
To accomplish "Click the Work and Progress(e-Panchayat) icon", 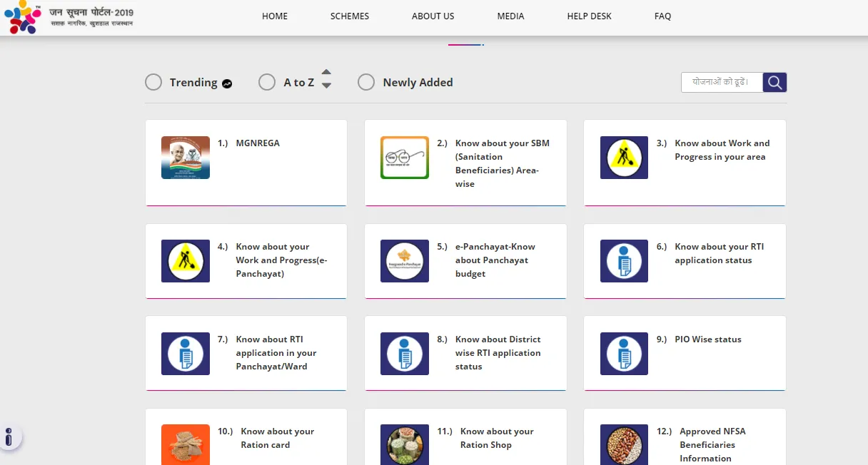I will point(186,261).
